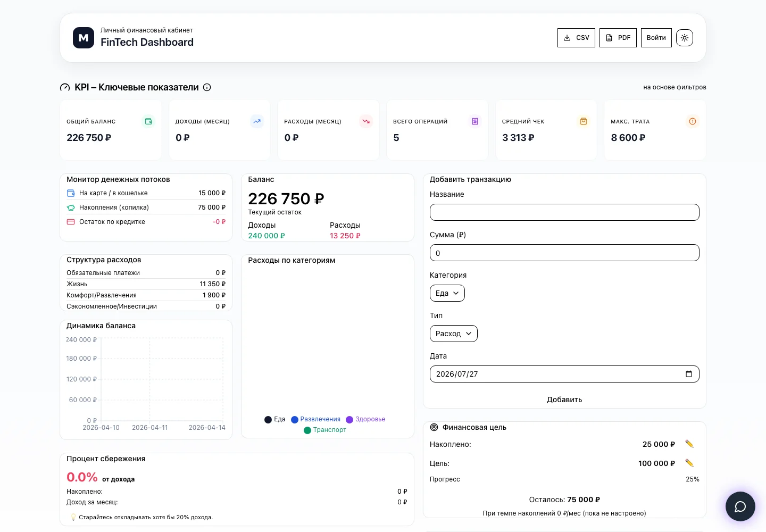
Task: Focus the Название input field
Action: (564, 212)
